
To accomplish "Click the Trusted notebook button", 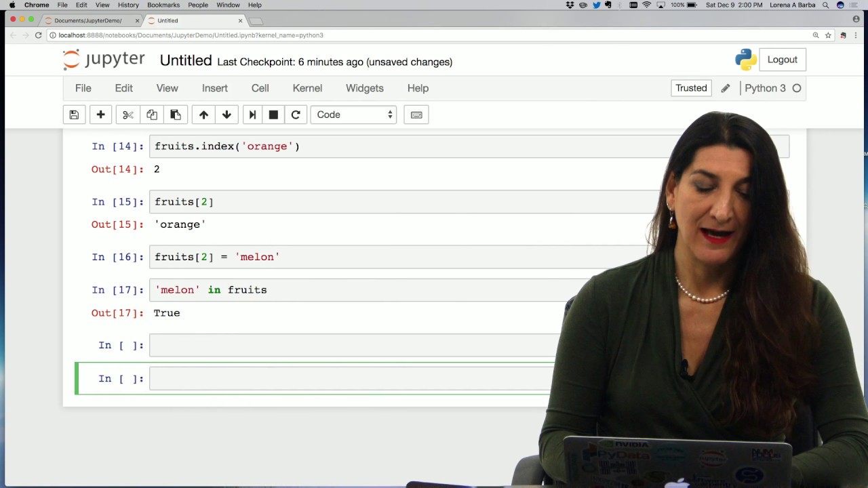I will 691,88.
